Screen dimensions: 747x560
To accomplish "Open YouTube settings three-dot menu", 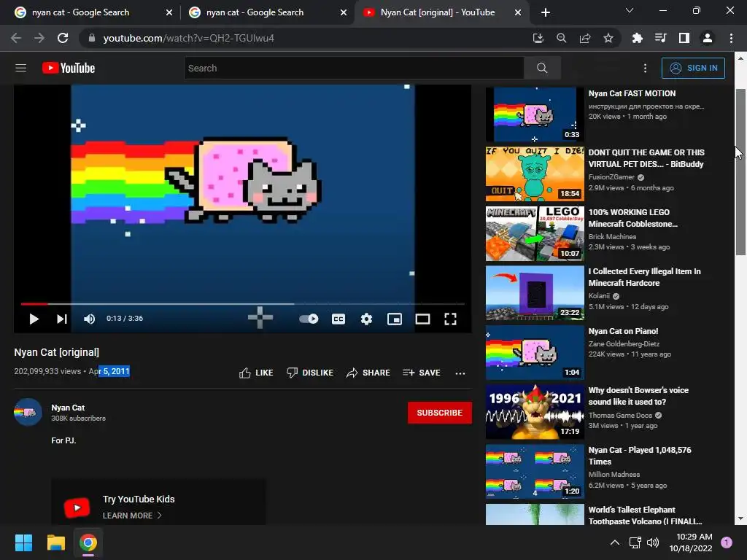I will (645, 68).
